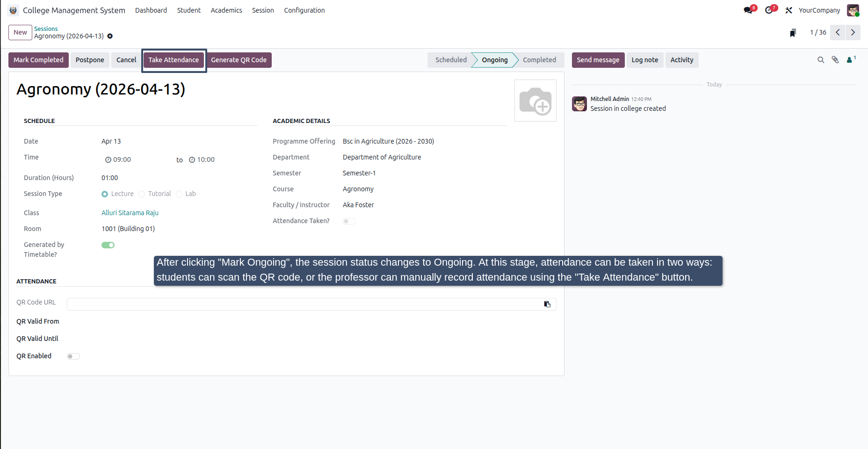The image size is (868, 449).
Task: Open the Configuration menu
Action: coord(304,10)
